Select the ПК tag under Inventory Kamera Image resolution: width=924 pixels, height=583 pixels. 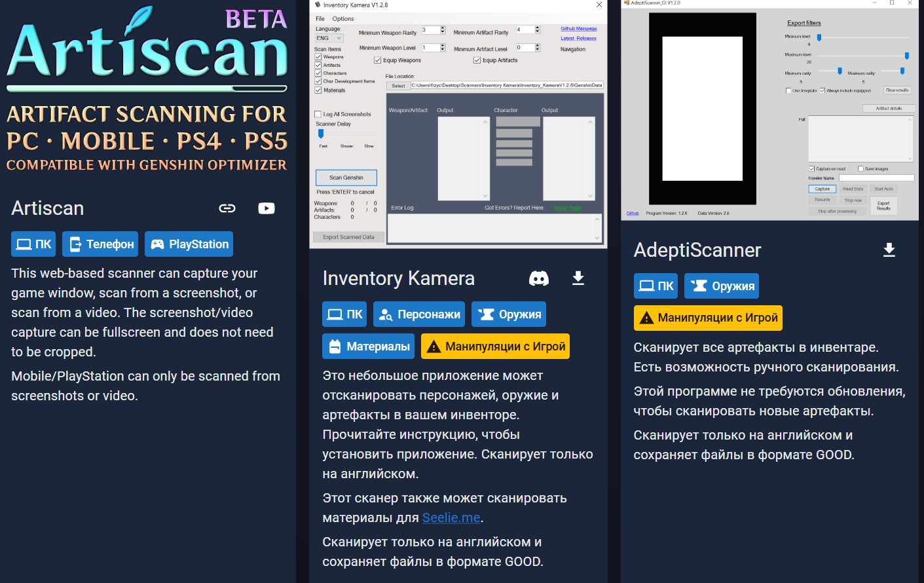344,314
